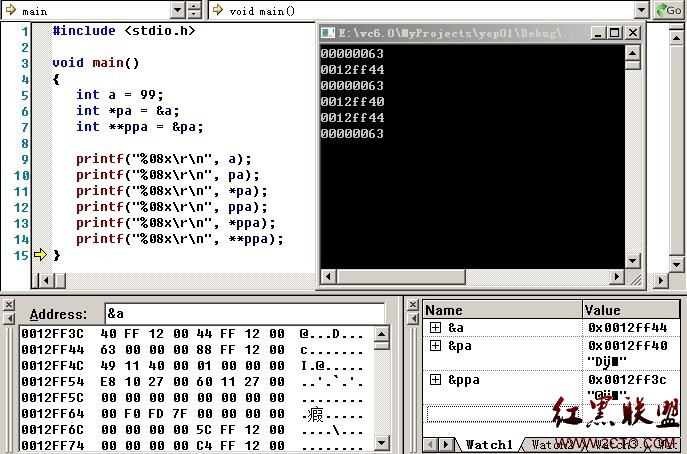Click code editor horizontal scroll left arrow
This screenshot has width=687, height=454.
(46, 280)
